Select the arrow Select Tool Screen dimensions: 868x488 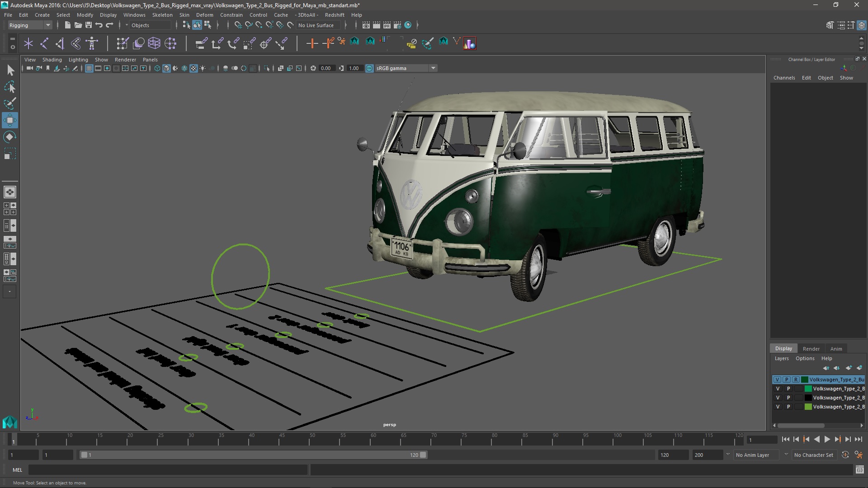[10, 70]
